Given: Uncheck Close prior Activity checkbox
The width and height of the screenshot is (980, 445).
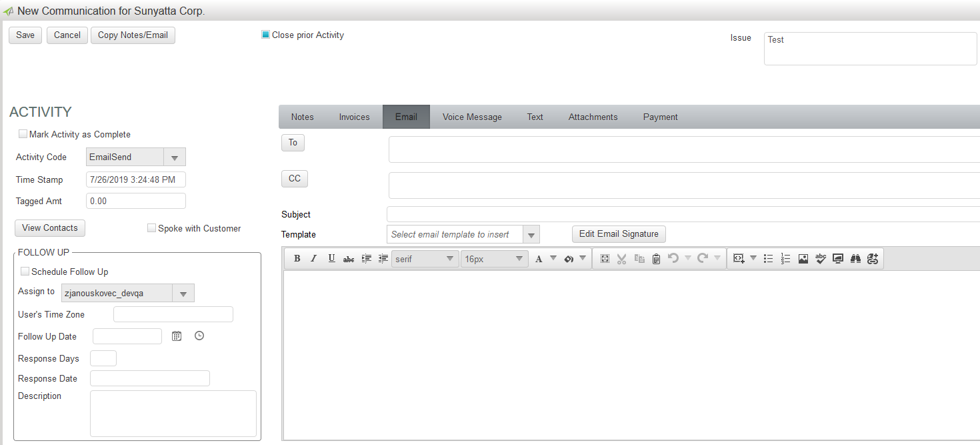Looking at the screenshot, I should click(265, 35).
